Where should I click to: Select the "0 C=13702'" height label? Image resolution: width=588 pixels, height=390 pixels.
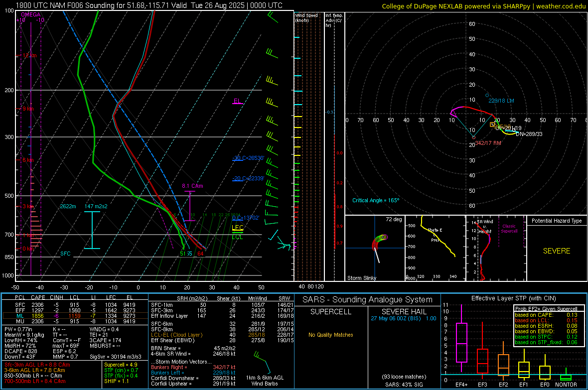tap(246, 218)
